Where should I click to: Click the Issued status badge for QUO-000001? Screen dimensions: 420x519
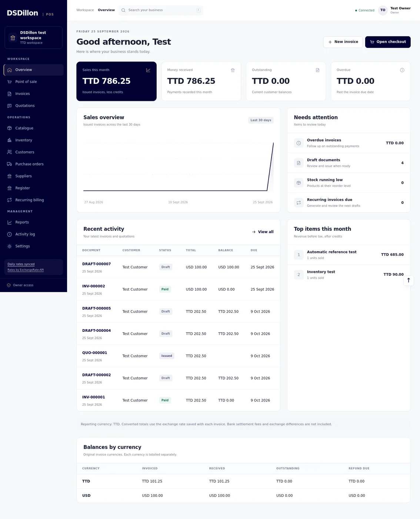(167, 356)
